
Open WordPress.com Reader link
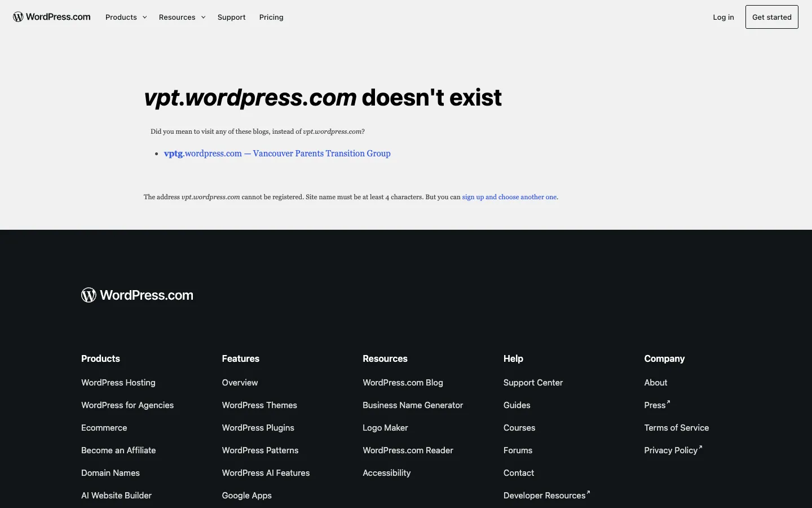(x=408, y=450)
